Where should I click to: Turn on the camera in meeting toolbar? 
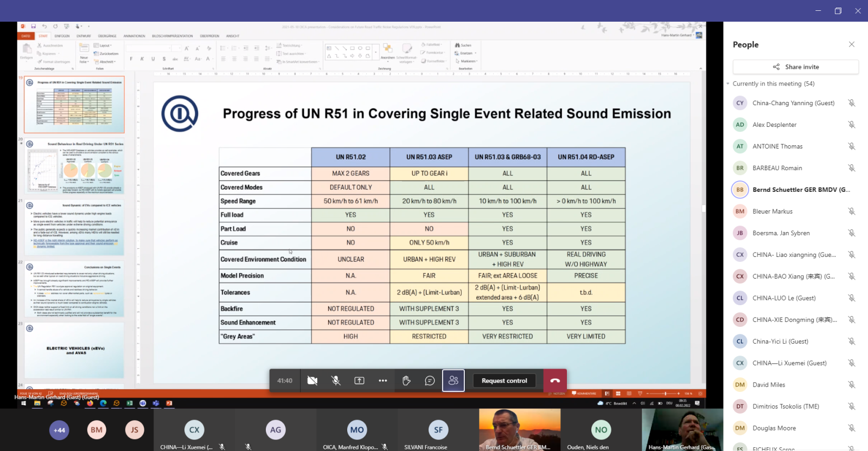(x=312, y=381)
